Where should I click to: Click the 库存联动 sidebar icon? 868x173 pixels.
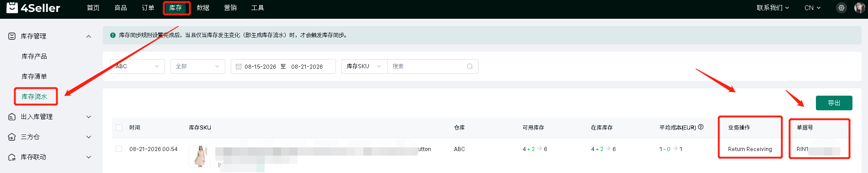click(12, 157)
